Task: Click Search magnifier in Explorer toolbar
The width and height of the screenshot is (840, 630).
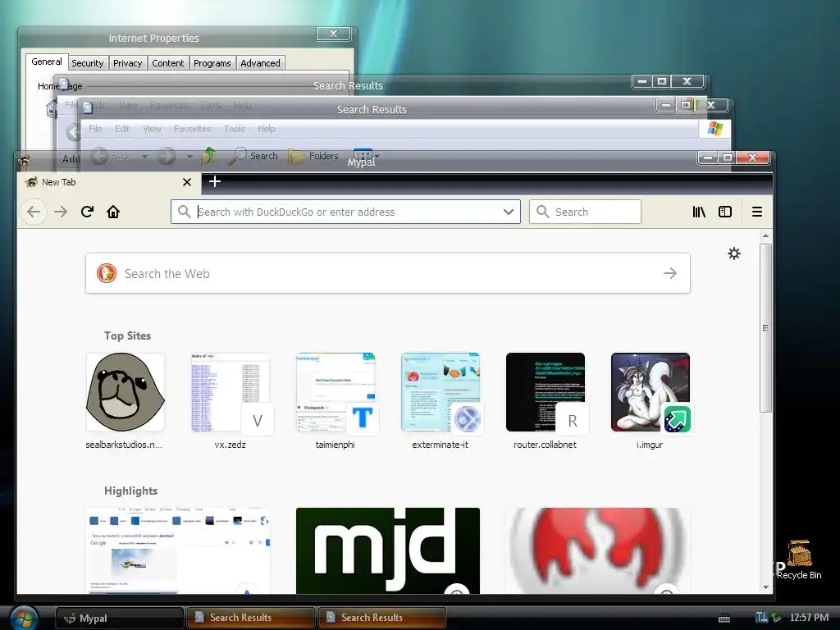Action: coord(253,156)
